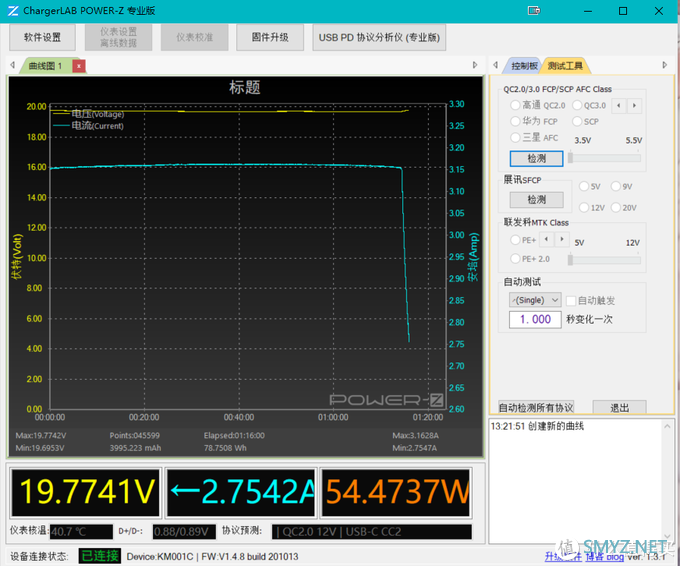Click the 19.7741V voltage readout

(86, 493)
